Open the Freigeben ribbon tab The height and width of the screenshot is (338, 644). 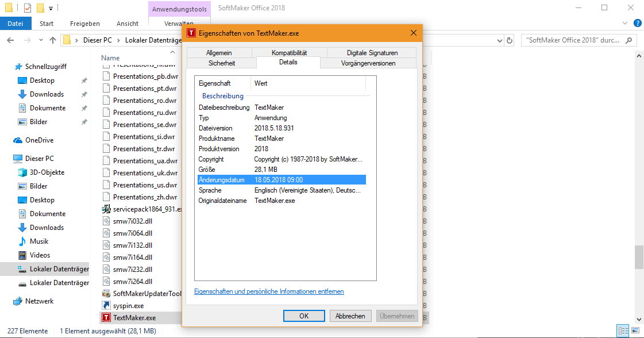pos(85,24)
